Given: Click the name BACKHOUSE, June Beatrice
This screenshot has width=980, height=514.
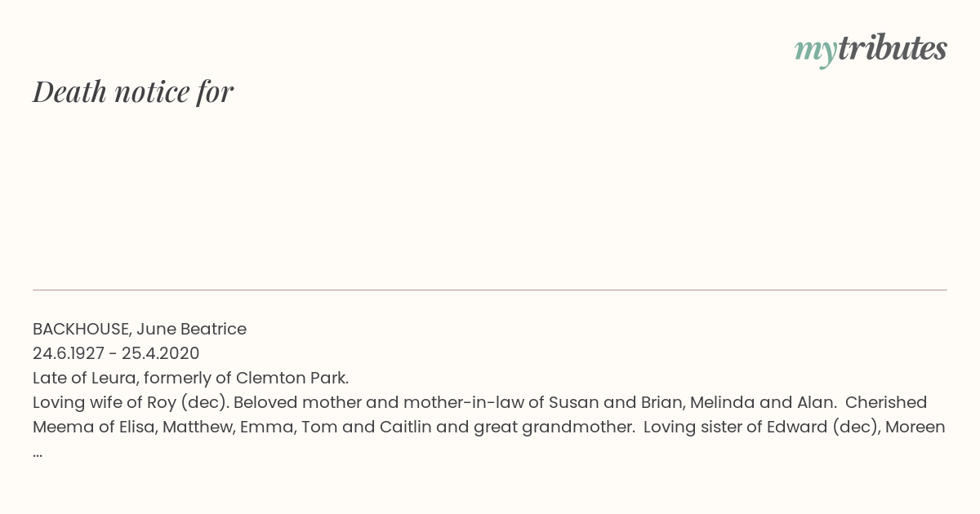Looking at the screenshot, I should [140, 329].
